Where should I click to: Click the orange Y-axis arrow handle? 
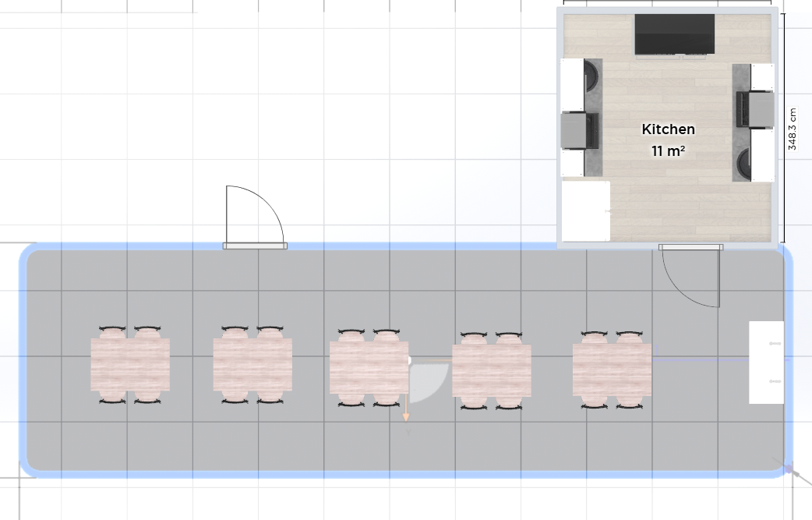pos(406,416)
